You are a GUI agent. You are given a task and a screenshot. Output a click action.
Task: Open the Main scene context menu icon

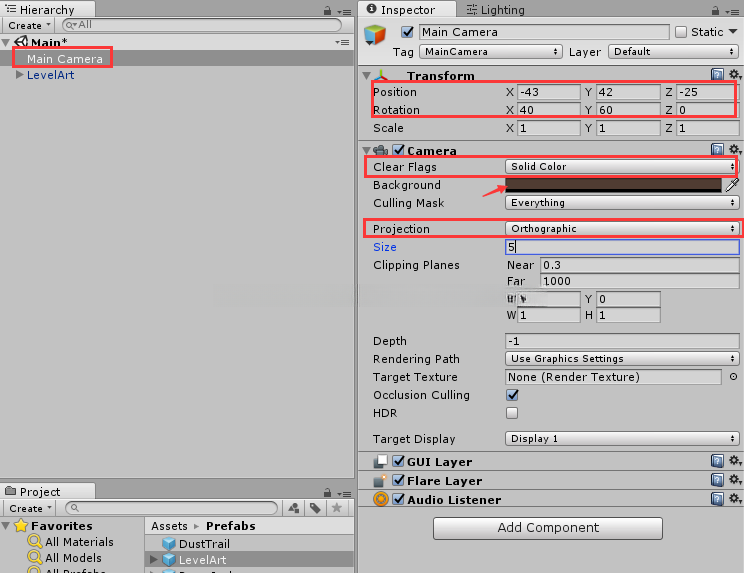342,42
